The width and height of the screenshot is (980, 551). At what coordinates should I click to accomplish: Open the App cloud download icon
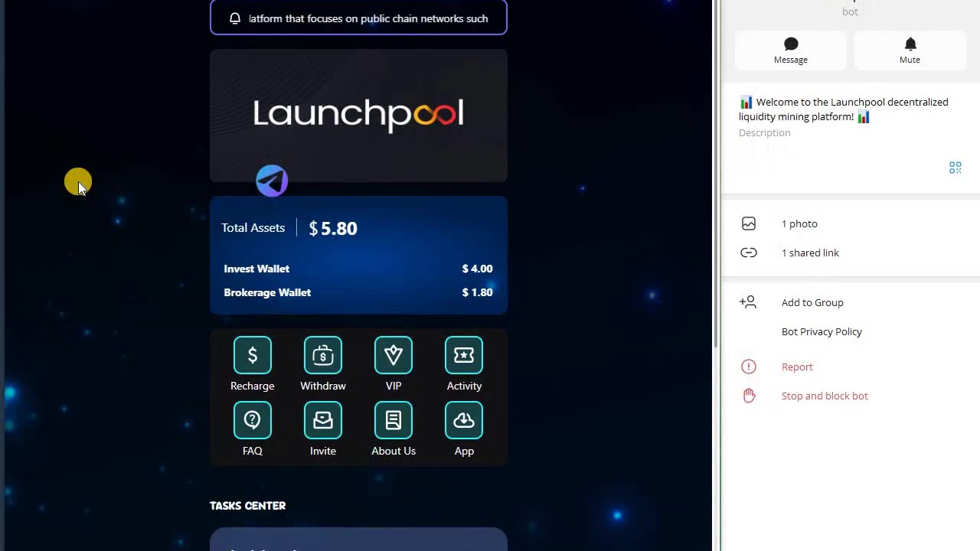pyautogui.click(x=464, y=420)
